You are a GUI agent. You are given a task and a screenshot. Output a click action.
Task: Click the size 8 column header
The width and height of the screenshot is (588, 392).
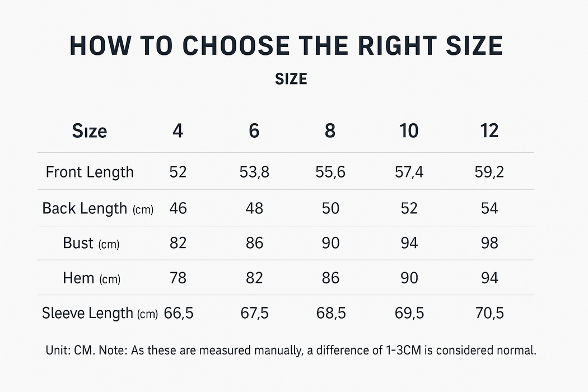point(330,131)
